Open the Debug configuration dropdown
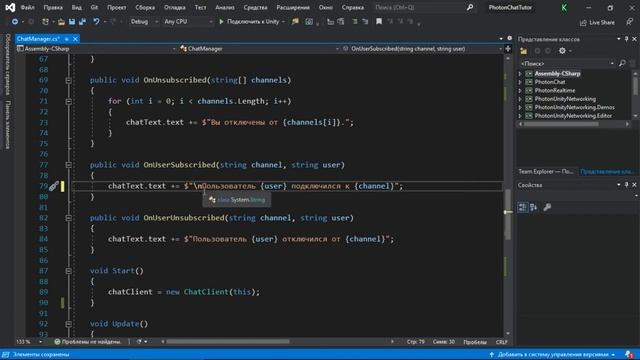This screenshot has width=640, height=360. tap(144, 22)
